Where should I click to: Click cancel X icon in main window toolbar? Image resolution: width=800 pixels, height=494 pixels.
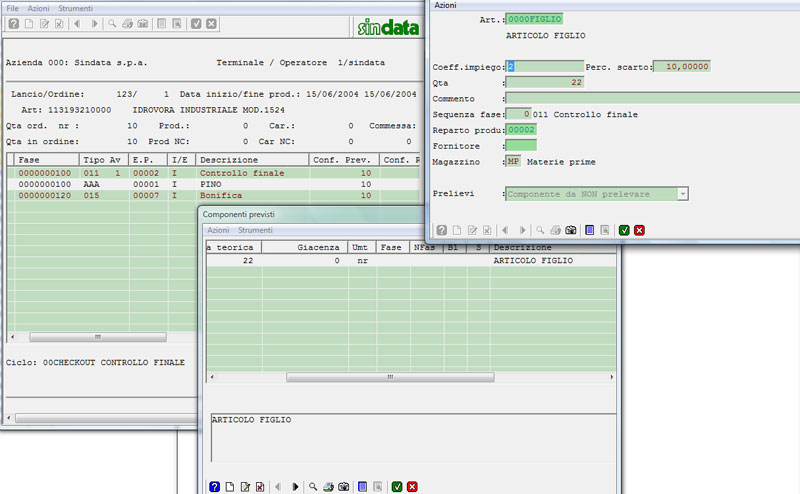[211, 24]
